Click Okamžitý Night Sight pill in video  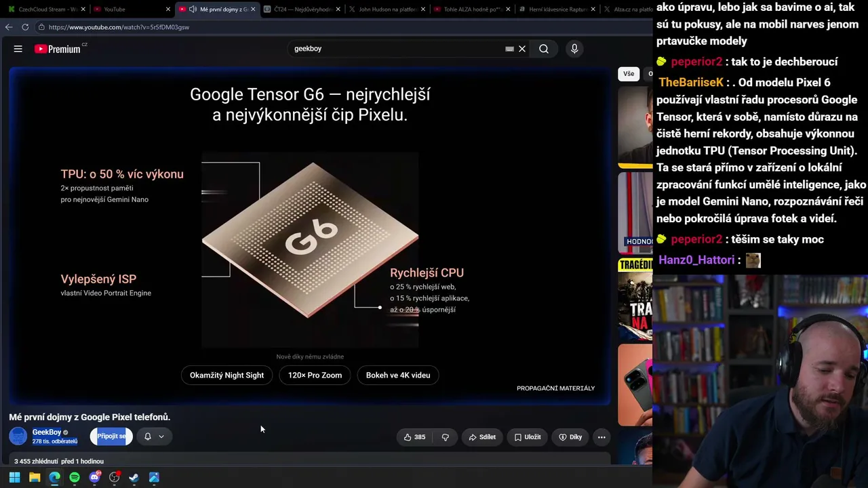tap(226, 375)
